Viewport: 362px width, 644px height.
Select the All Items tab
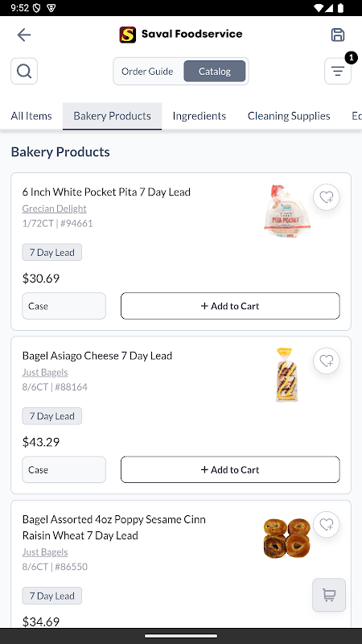[31, 116]
